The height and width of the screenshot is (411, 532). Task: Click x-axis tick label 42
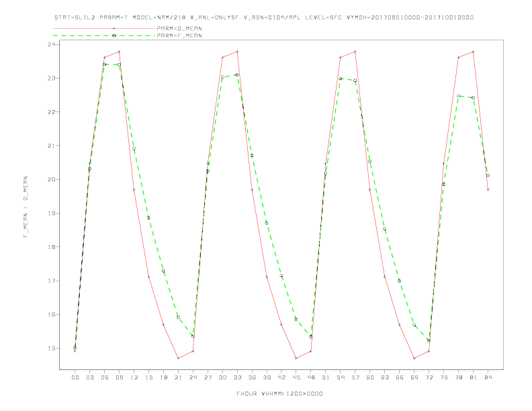pos(281,377)
